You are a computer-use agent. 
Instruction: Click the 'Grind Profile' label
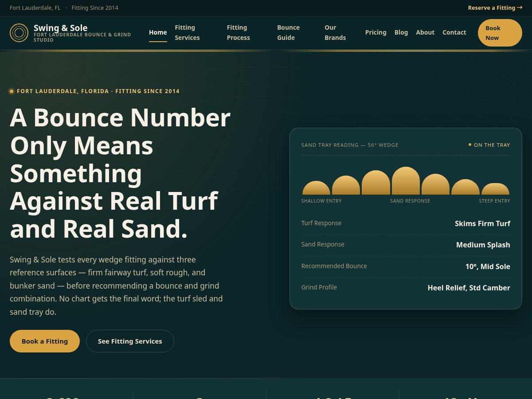click(319, 287)
